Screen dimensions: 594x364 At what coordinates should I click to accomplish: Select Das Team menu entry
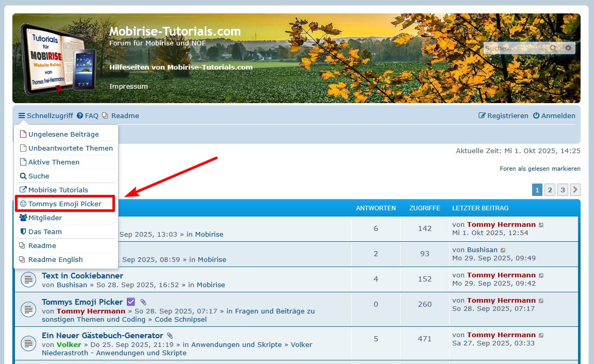coord(65,231)
